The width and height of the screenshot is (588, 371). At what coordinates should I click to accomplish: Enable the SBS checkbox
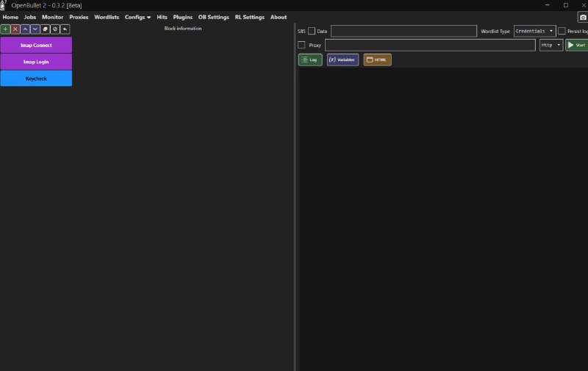click(x=311, y=31)
